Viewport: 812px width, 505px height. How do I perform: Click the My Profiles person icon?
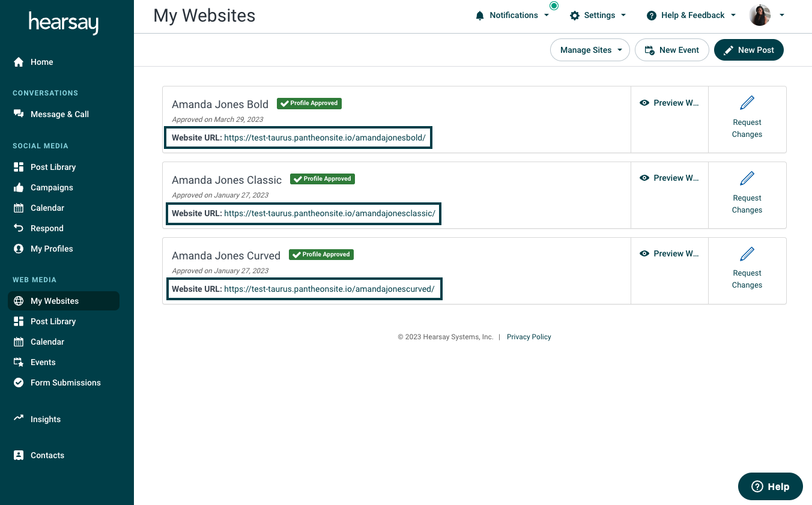click(19, 249)
